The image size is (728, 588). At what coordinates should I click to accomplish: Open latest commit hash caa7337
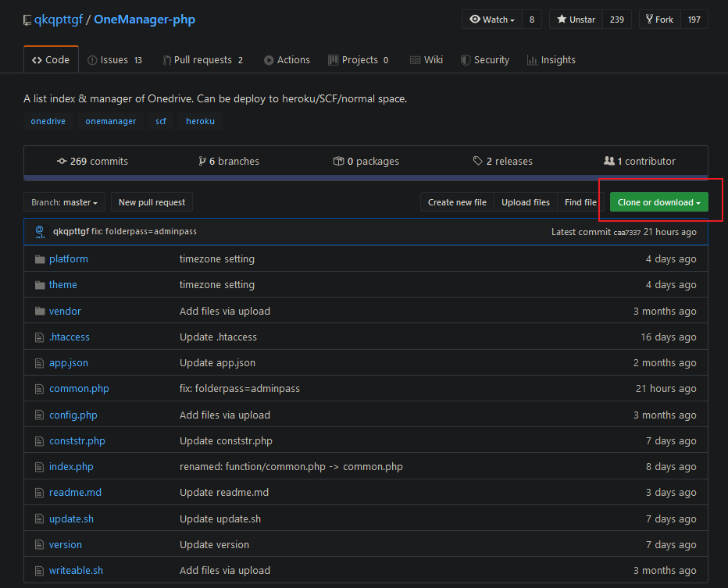click(626, 233)
